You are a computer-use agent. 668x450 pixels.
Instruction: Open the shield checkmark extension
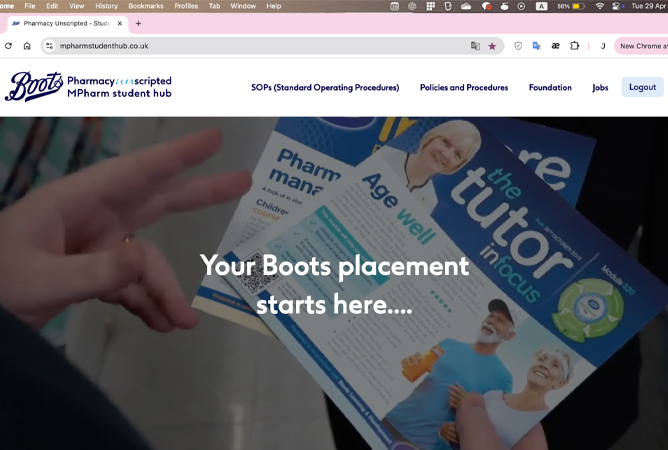pyautogui.click(x=518, y=46)
